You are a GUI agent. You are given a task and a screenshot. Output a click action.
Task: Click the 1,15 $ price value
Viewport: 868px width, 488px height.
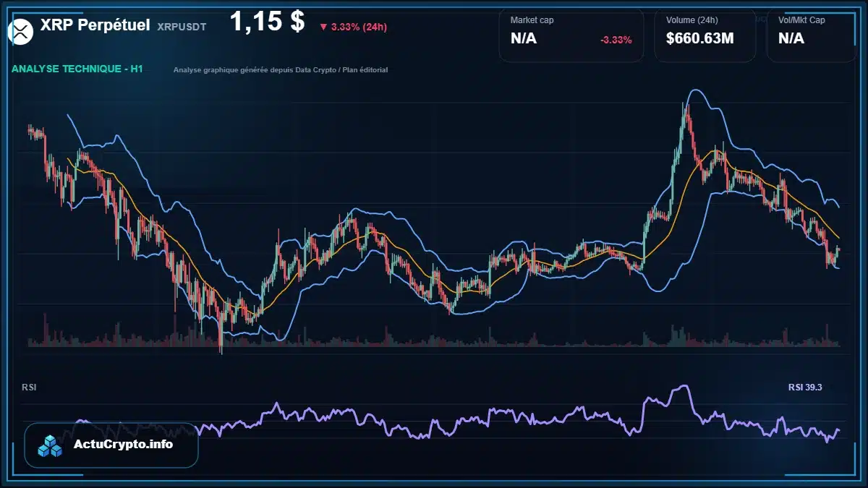point(267,21)
